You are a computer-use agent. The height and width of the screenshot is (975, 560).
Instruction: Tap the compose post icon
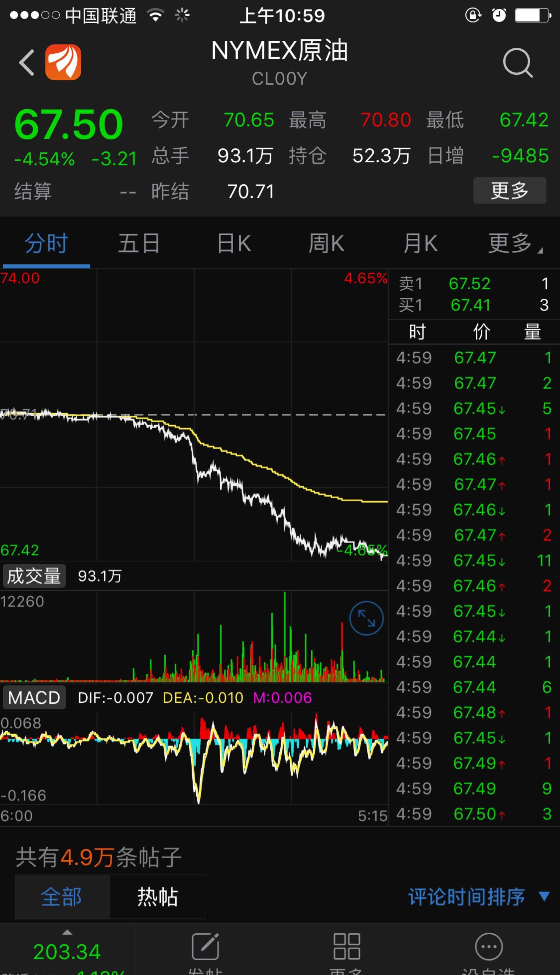coord(205,946)
